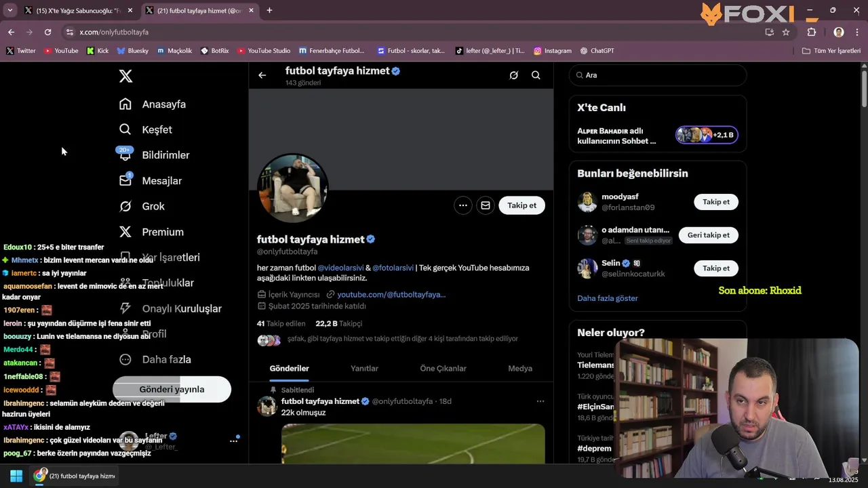Select the Gönderiler tab
This screenshot has height=488, width=868.
click(x=290, y=369)
